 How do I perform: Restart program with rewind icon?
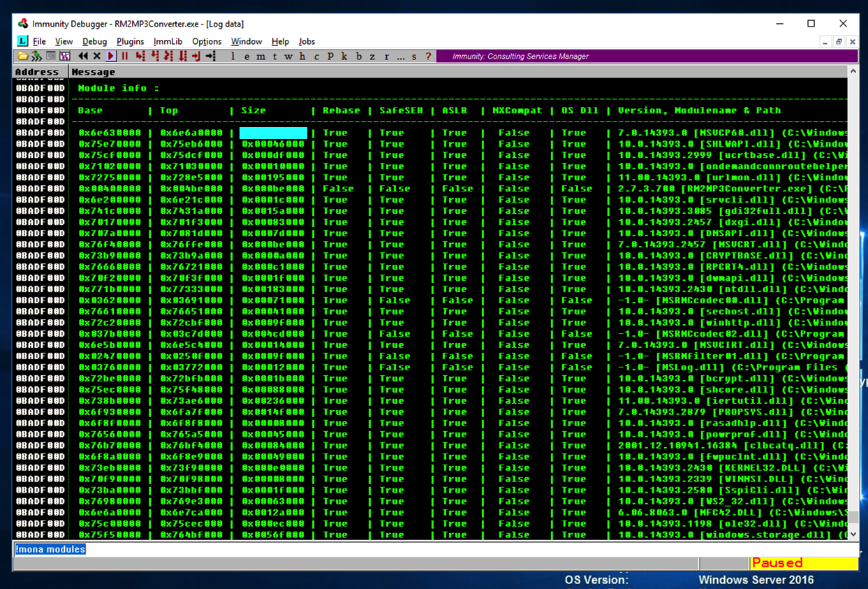tap(83, 56)
